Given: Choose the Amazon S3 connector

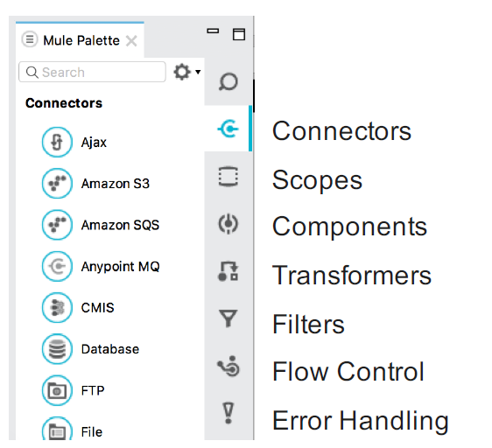Looking at the screenshot, I should [95, 184].
